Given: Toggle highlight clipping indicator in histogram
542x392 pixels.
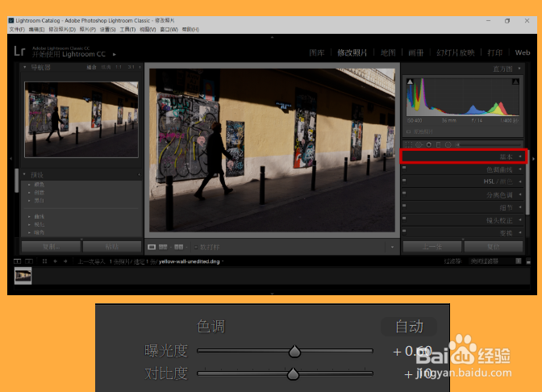Looking at the screenshot, I should click(515, 81).
